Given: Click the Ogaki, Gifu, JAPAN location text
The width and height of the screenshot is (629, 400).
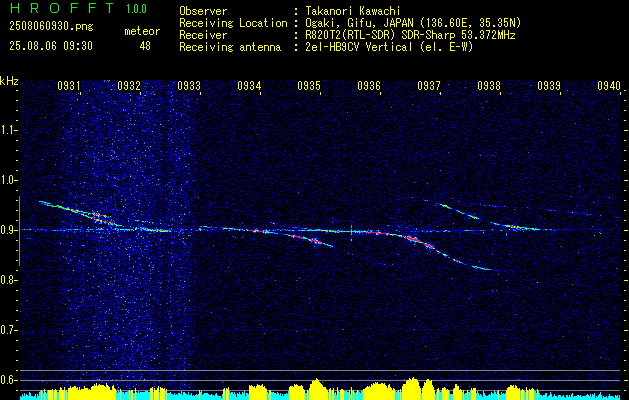Looking at the screenshot, I should (x=413, y=23).
